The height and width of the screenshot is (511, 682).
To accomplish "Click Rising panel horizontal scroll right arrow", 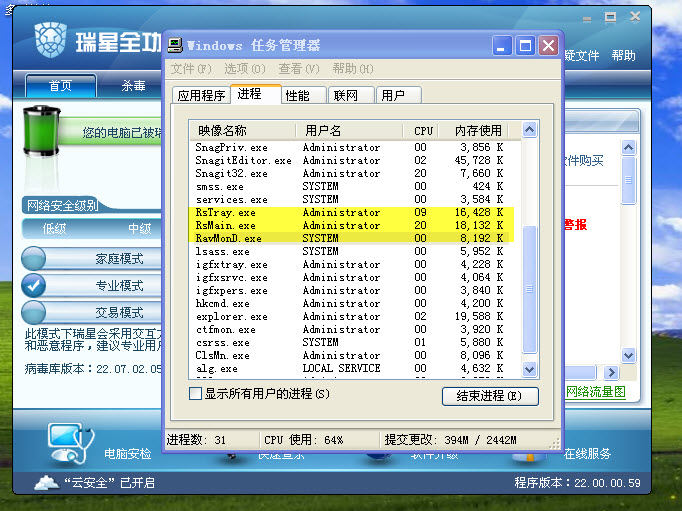I will coord(611,372).
